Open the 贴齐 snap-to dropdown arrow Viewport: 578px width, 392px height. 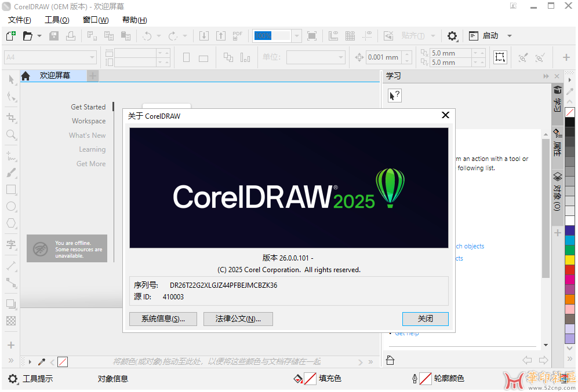[x=433, y=36]
